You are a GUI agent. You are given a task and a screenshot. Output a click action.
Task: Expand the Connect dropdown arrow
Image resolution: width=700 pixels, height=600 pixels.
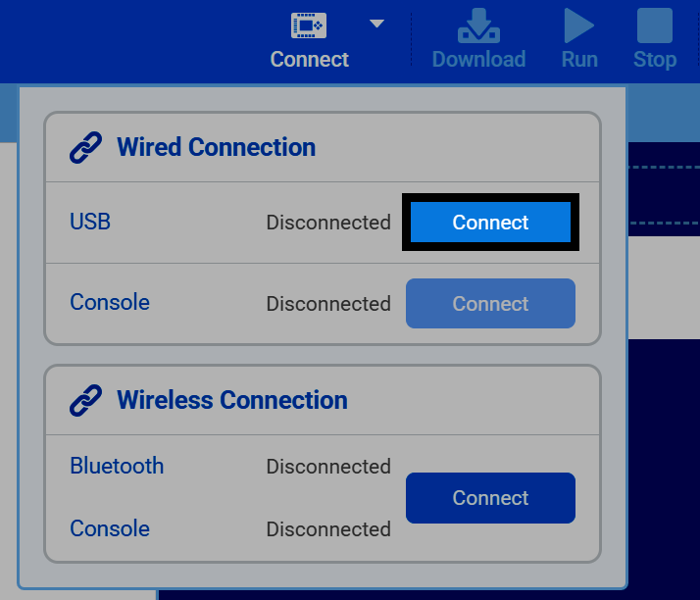(376, 24)
